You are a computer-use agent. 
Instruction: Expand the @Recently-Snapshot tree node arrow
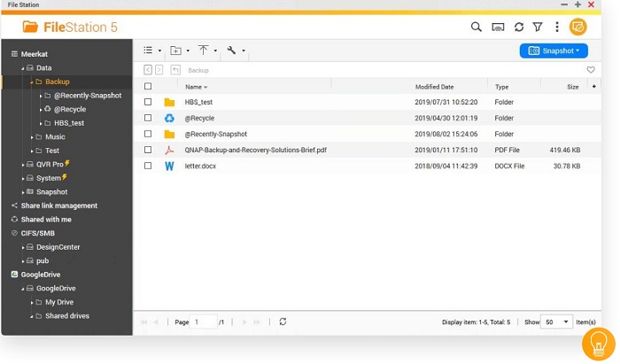41,96
